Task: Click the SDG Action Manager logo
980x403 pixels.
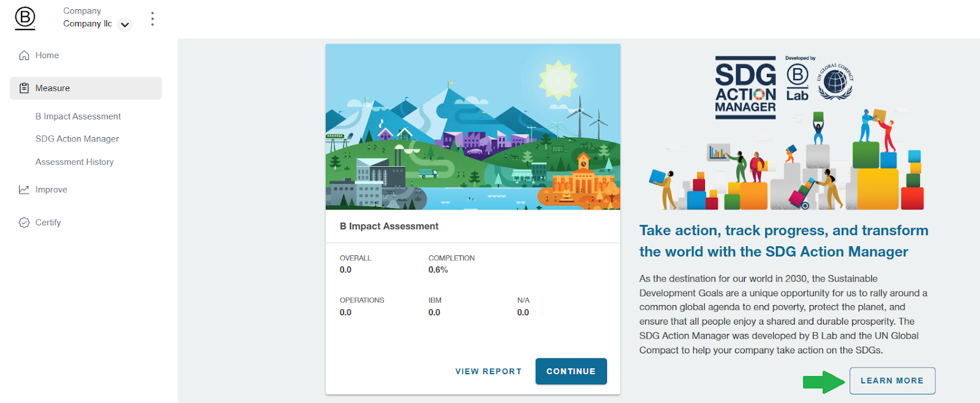Action: pos(745,88)
